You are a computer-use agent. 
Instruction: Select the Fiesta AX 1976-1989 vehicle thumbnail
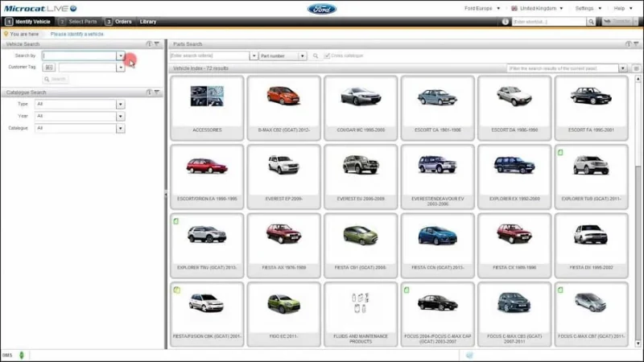(x=283, y=240)
